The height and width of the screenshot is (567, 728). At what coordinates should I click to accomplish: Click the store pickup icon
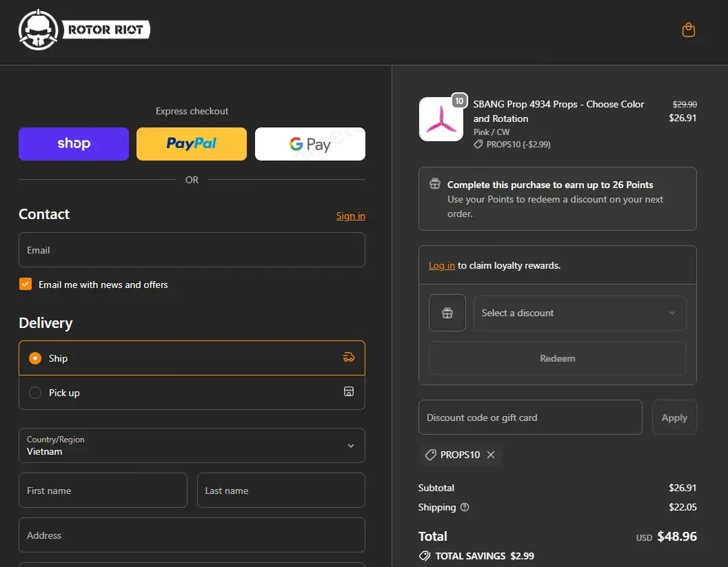(x=349, y=391)
